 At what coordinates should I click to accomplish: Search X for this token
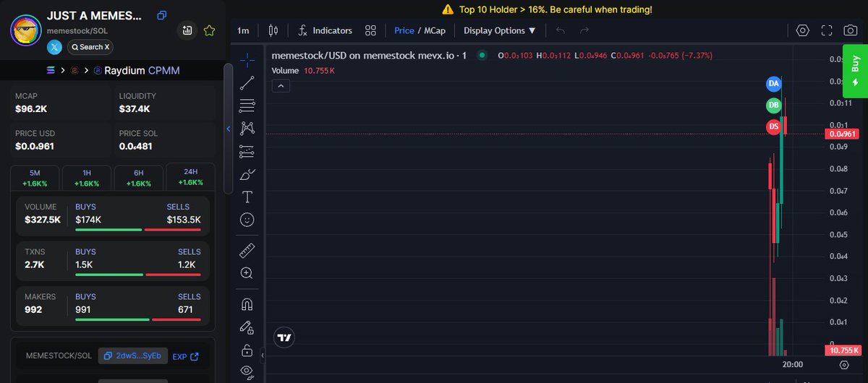(90, 47)
